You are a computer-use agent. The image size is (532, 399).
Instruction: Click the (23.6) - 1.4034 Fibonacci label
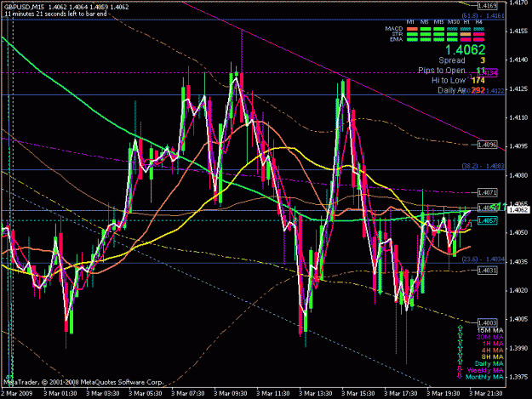[x=483, y=259]
